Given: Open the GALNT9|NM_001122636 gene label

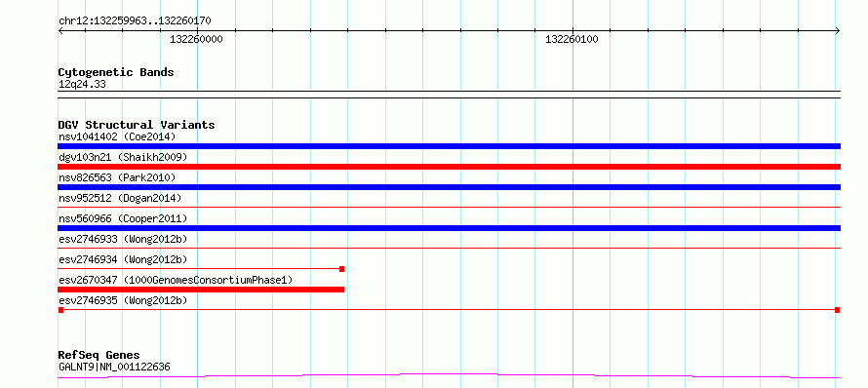Looking at the screenshot, I should point(114,367).
